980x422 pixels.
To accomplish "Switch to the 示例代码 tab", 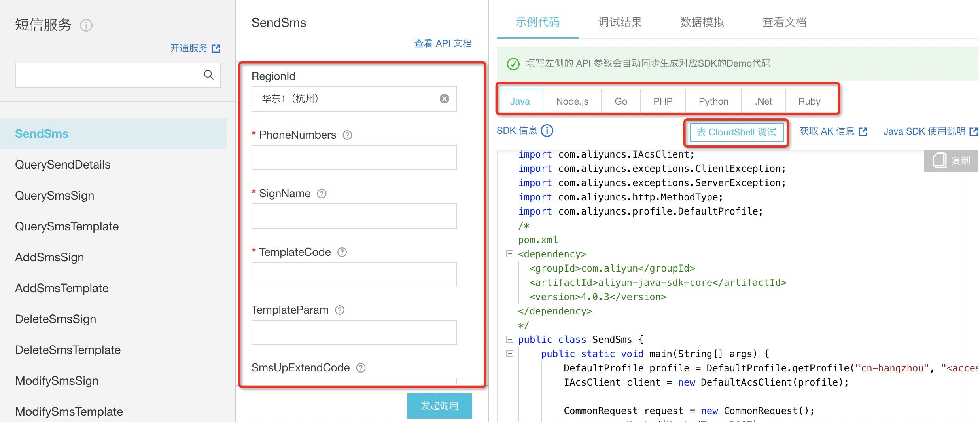I will [537, 22].
